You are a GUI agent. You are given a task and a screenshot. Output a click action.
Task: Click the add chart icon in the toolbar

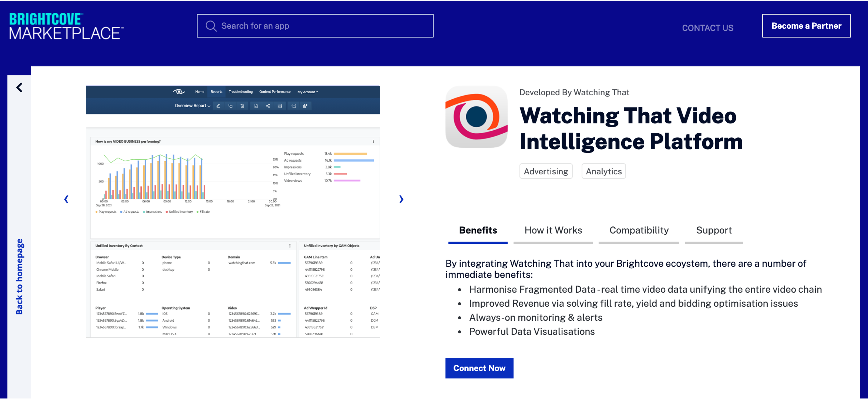coord(305,106)
